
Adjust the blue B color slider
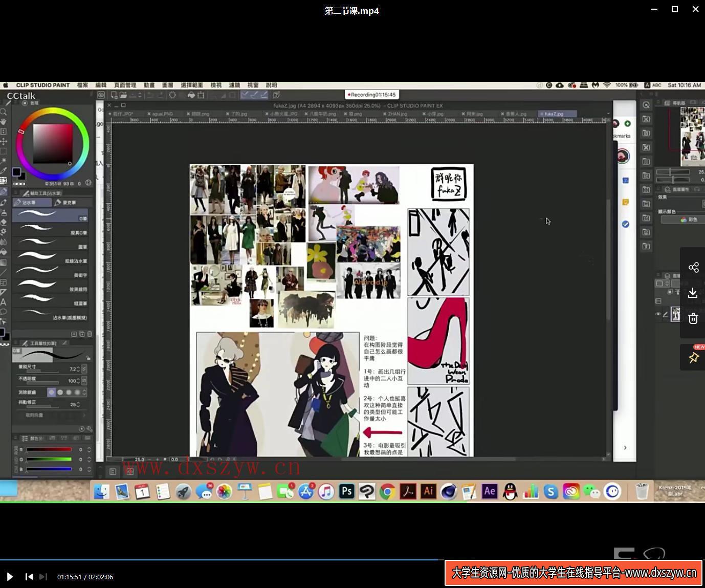49,469
